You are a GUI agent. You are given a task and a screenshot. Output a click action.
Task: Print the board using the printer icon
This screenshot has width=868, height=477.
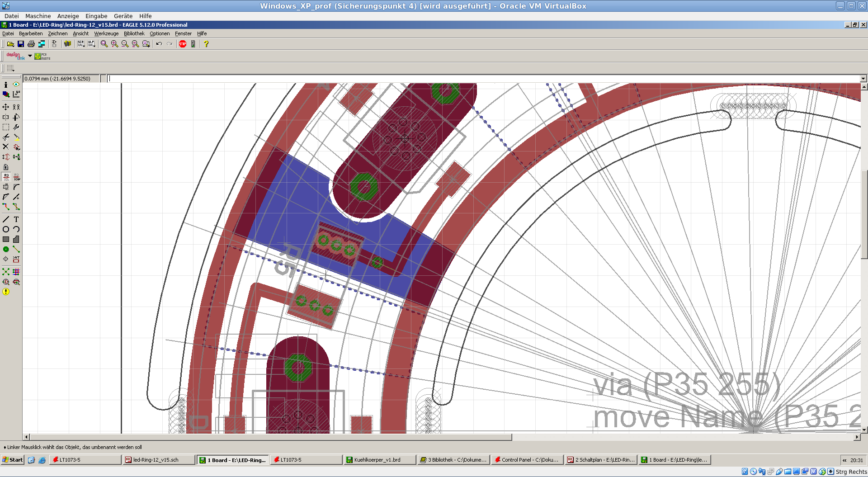click(31, 44)
